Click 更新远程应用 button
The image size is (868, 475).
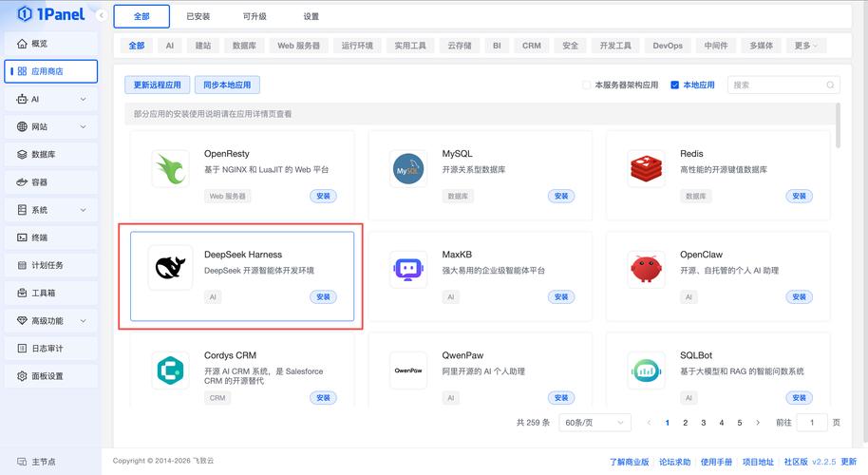point(158,85)
